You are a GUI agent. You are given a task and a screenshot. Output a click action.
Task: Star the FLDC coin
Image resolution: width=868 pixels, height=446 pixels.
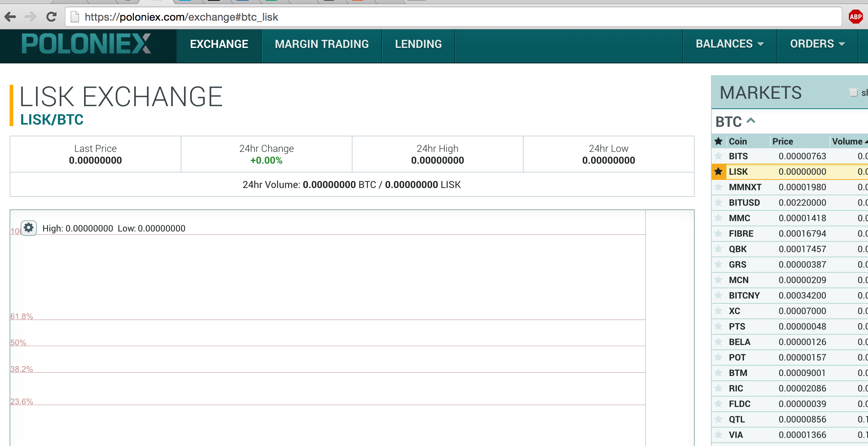click(x=718, y=404)
